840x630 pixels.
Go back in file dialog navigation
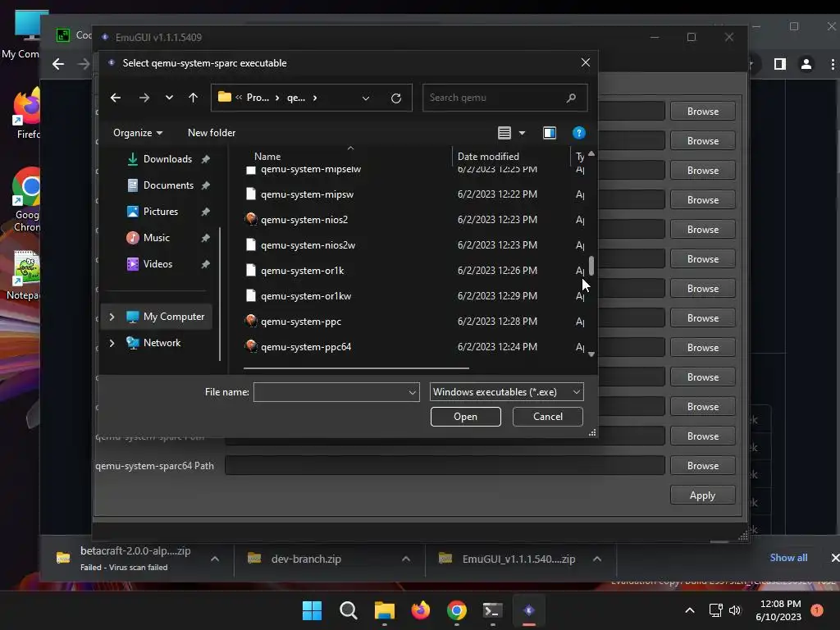pyautogui.click(x=115, y=98)
